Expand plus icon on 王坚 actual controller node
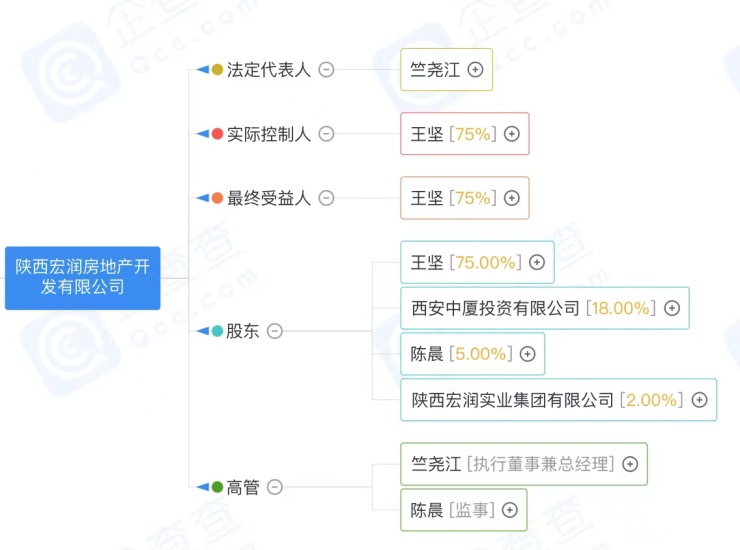The height and width of the screenshot is (550, 740). [x=512, y=134]
